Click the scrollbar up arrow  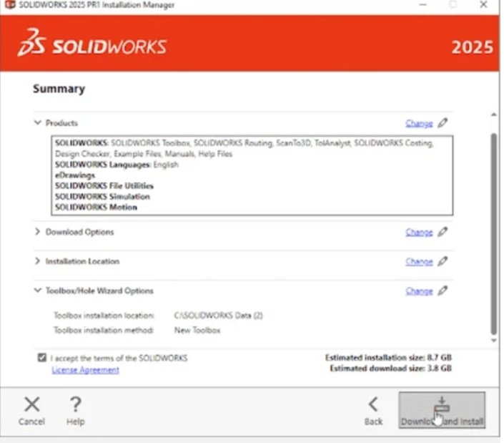[494, 115]
